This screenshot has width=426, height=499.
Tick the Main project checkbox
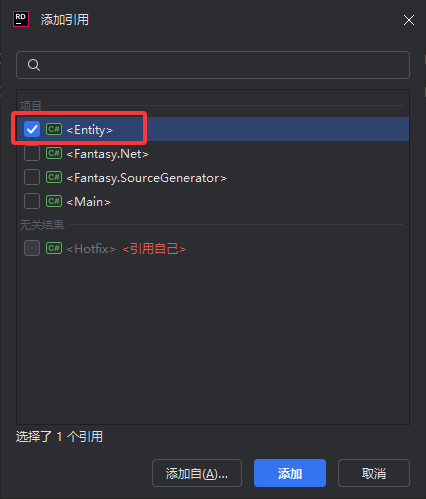[x=32, y=201]
